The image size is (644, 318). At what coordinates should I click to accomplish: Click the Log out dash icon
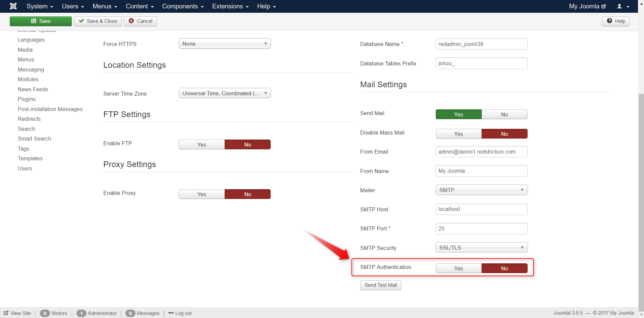point(171,313)
